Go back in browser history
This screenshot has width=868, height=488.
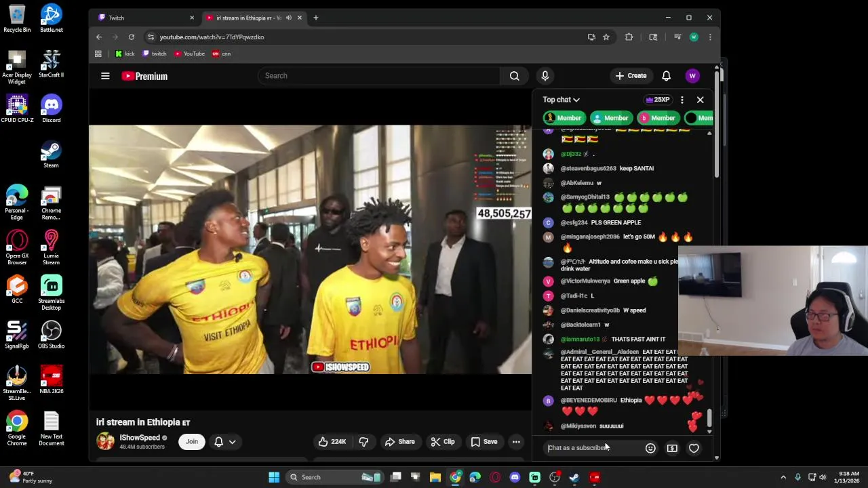point(99,37)
